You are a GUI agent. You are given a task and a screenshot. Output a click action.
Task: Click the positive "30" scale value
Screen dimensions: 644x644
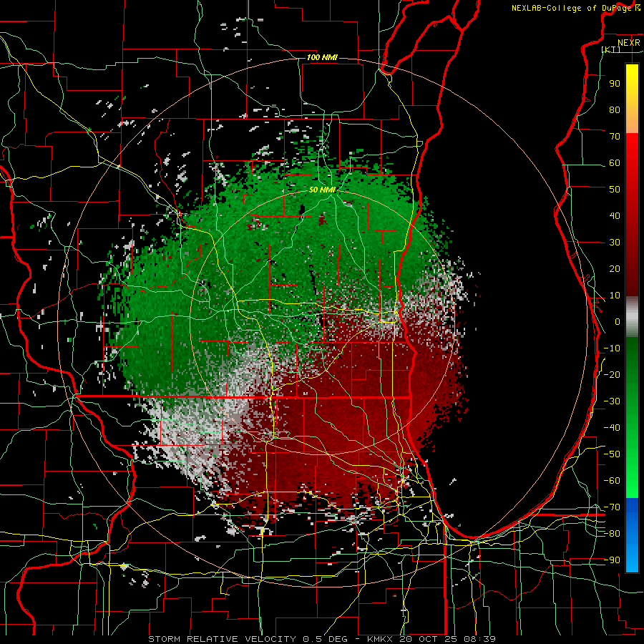(615, 243)
